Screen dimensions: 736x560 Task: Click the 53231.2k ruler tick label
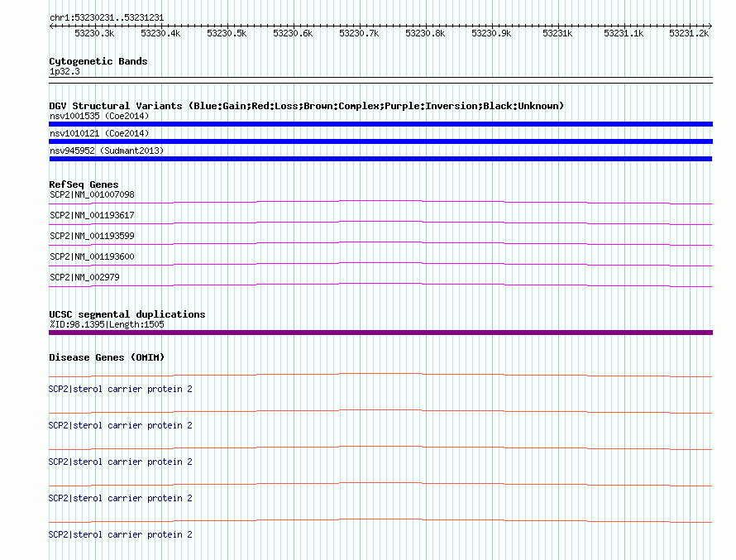[689, 34]
